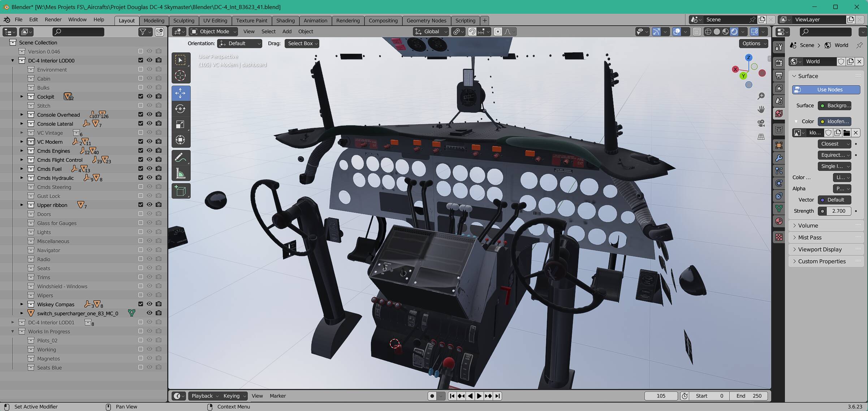Select the Scale tool in toolbar
This screenshot has width=868, height=411.
(180, 125)
